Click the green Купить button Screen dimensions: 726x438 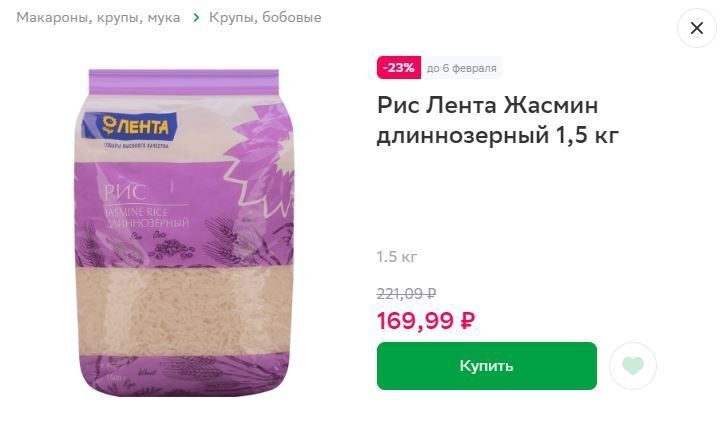coord(487,366)
